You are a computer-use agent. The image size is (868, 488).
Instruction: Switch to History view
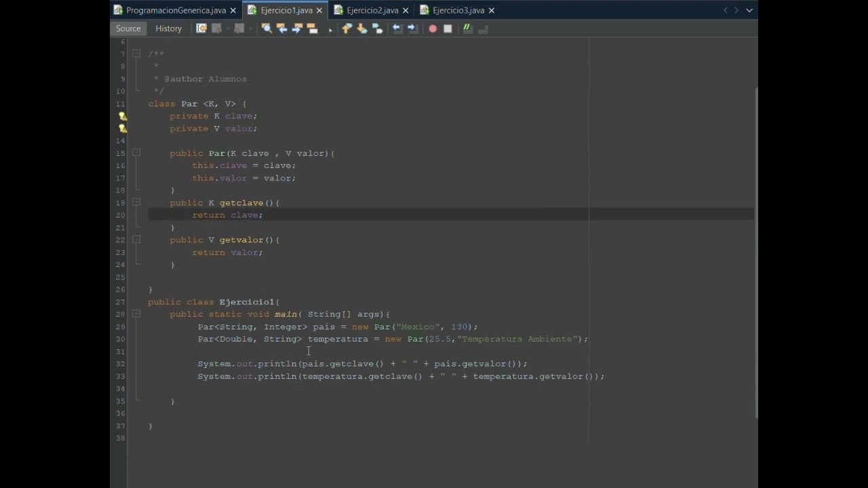169,28
